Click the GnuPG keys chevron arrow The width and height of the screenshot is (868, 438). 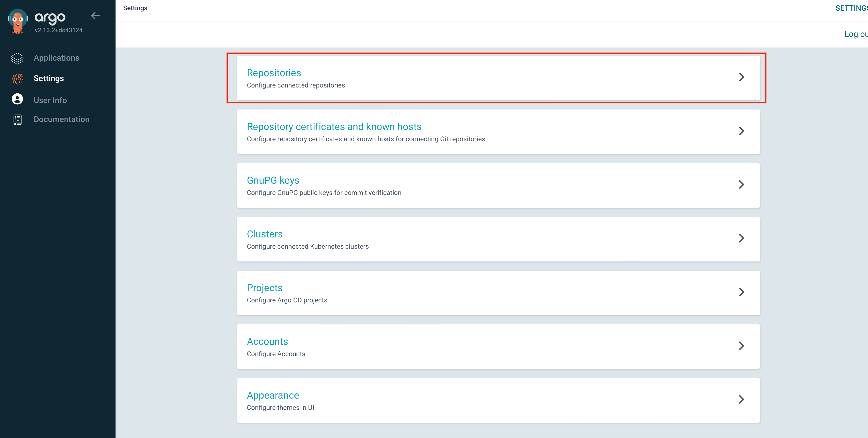[741, 184]
